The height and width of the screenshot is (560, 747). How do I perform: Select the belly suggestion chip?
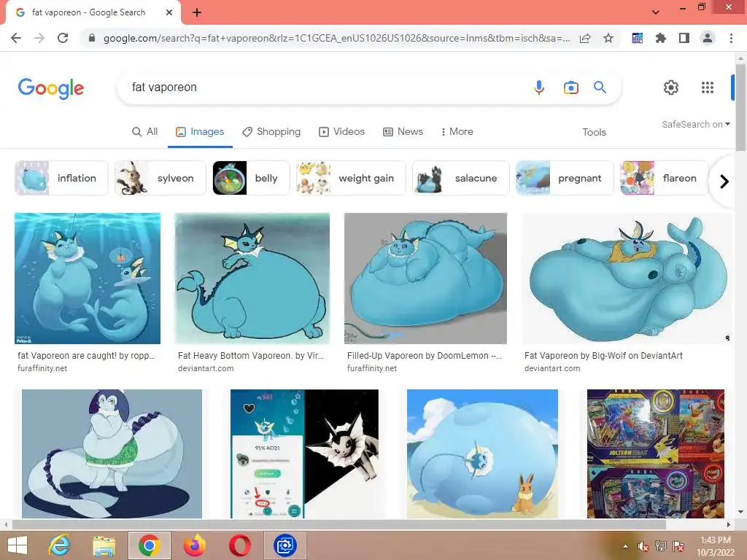click(251, 178)
